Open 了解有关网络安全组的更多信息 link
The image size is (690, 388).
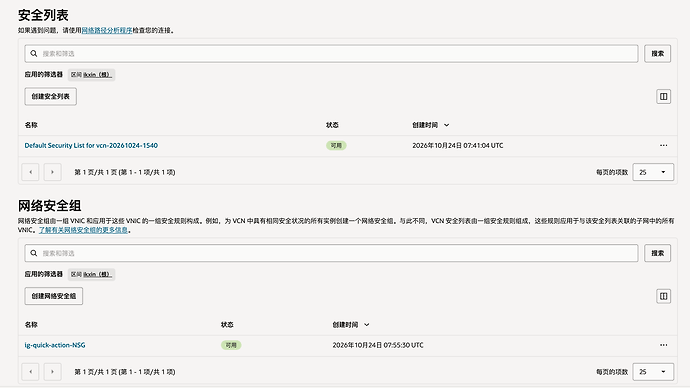tap(83, 230)
